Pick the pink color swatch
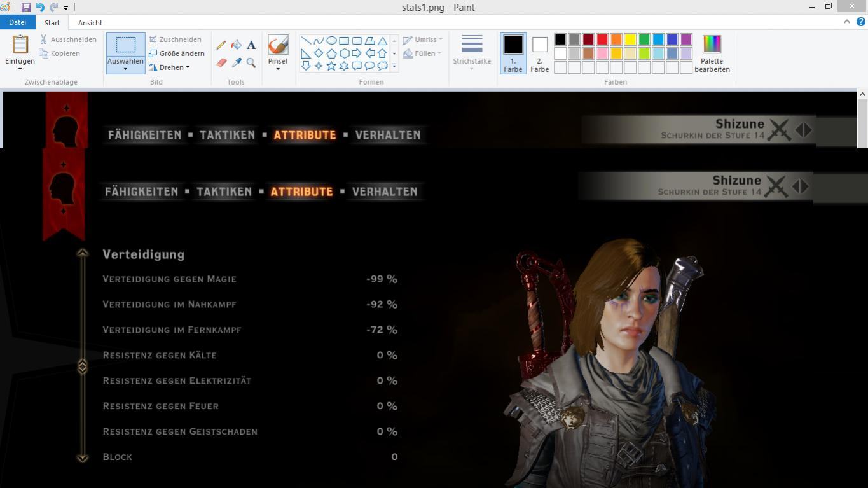868x488 pixels. (602, 53)
